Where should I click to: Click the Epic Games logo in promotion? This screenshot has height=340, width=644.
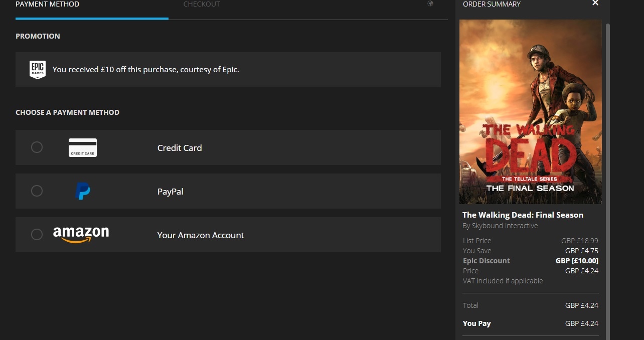(x=38, y=70)
